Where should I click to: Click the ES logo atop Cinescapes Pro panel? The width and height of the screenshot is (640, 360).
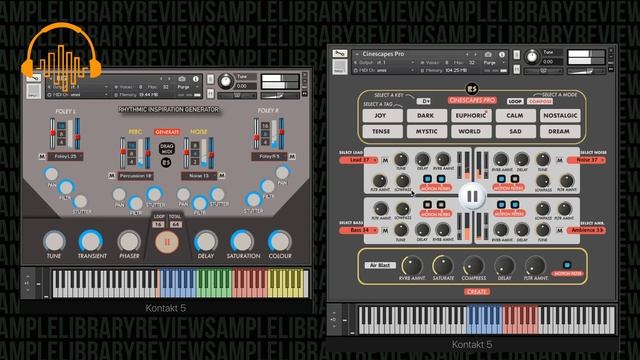click(x=472, y=89)
